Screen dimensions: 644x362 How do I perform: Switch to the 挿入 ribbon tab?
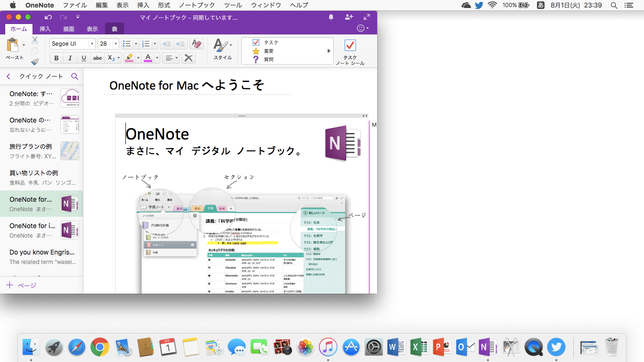click(x=45, y=29)
